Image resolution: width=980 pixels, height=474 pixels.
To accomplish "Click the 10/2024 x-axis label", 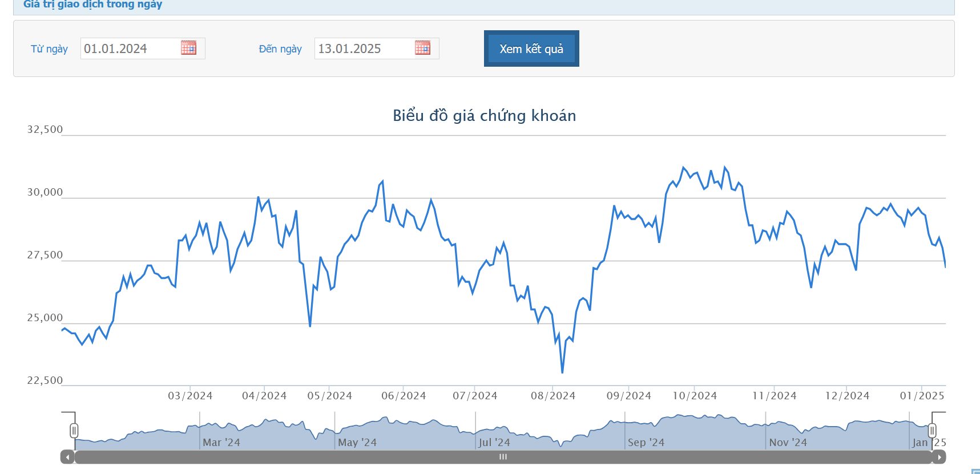I will [695, 396].
